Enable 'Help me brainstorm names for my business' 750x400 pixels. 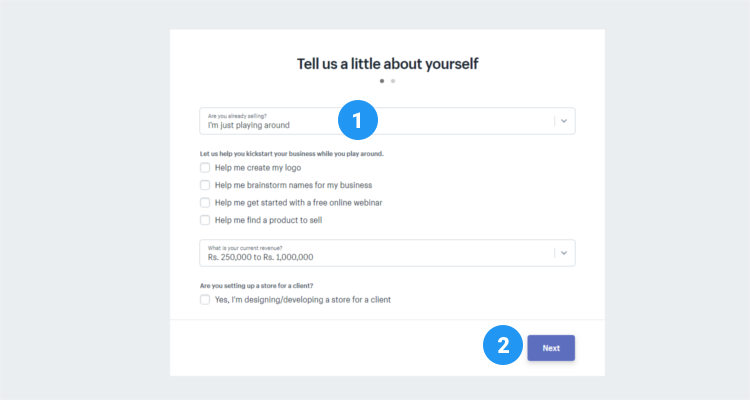(205, 185)
